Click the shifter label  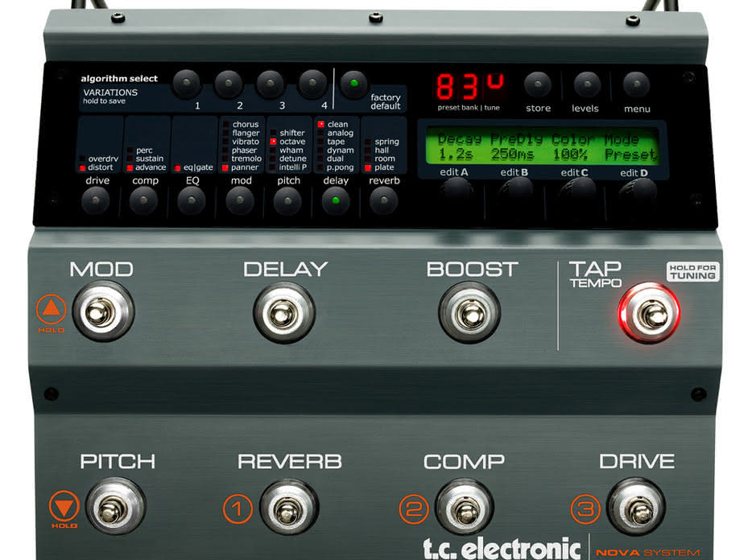292,133
